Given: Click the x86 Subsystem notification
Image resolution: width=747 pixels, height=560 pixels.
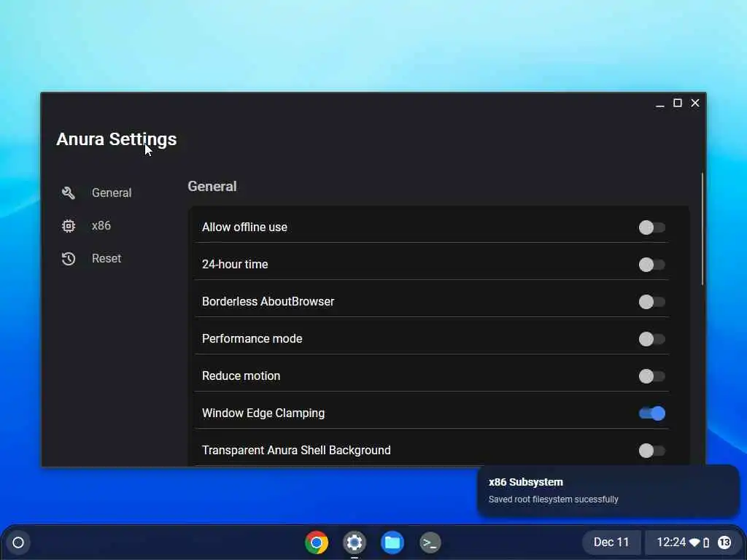Looking at the screenshot, I should tap(608, 491).
